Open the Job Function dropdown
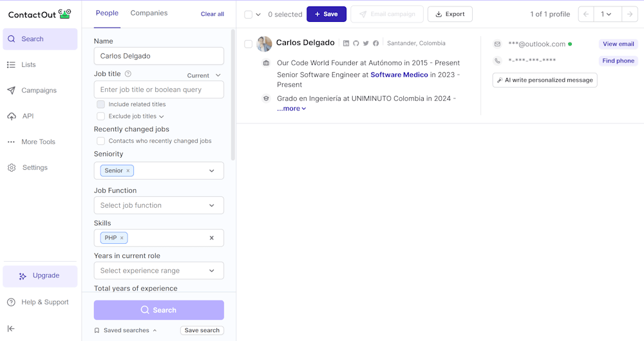Image resolution: width=644 pixels, height=341 pixels. (158, 205)
